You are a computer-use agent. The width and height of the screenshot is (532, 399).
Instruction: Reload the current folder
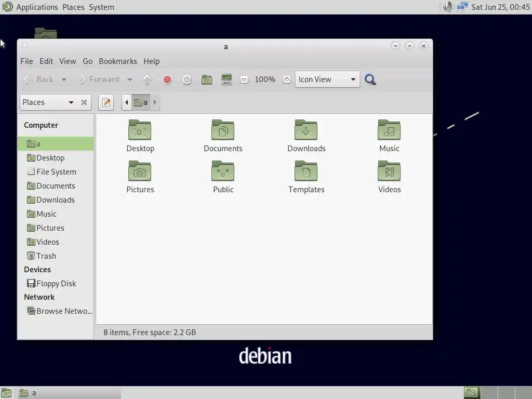187,79
